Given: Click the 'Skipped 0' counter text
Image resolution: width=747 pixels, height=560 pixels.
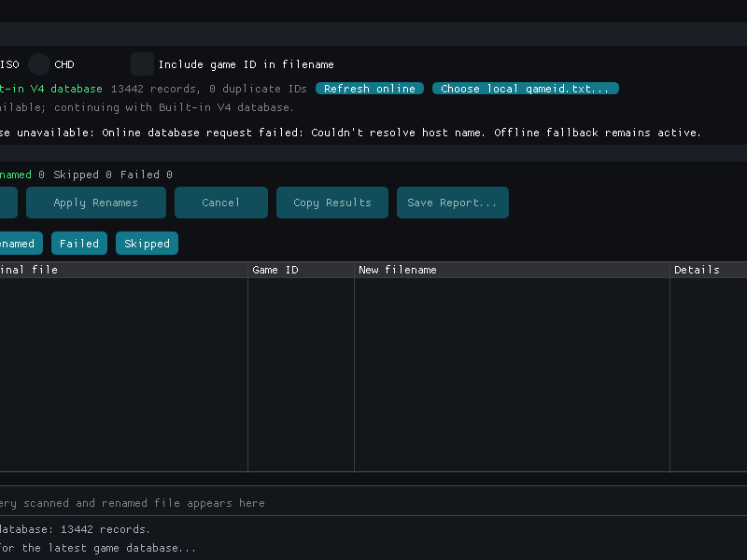Looking at the screenshot, I should [82, 175].
